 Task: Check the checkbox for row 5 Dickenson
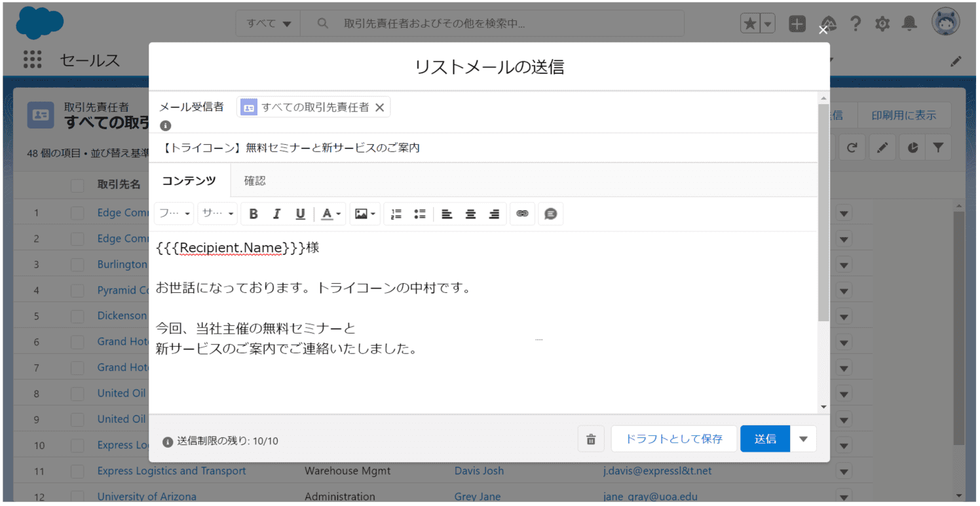[x=77, y=316]
